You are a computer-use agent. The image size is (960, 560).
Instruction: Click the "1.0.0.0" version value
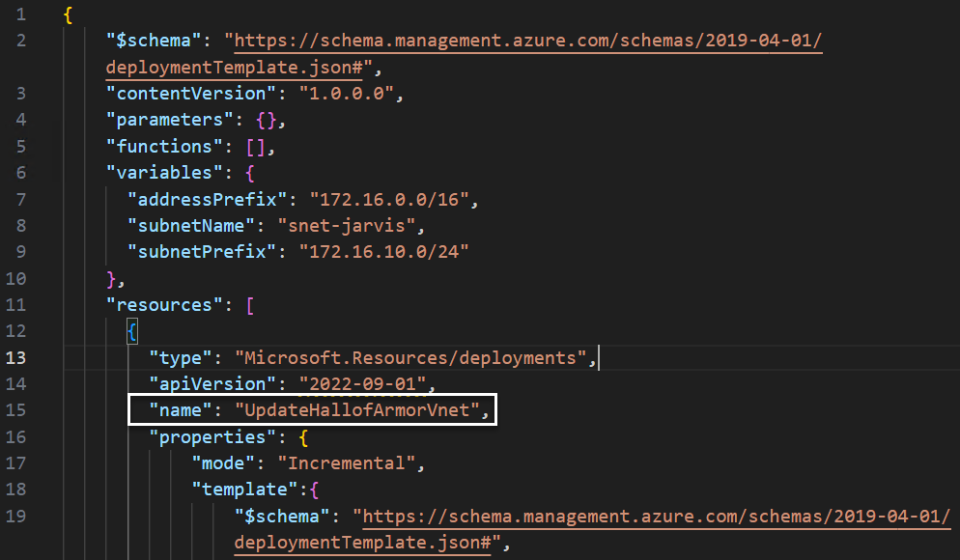tap(347, 94)
